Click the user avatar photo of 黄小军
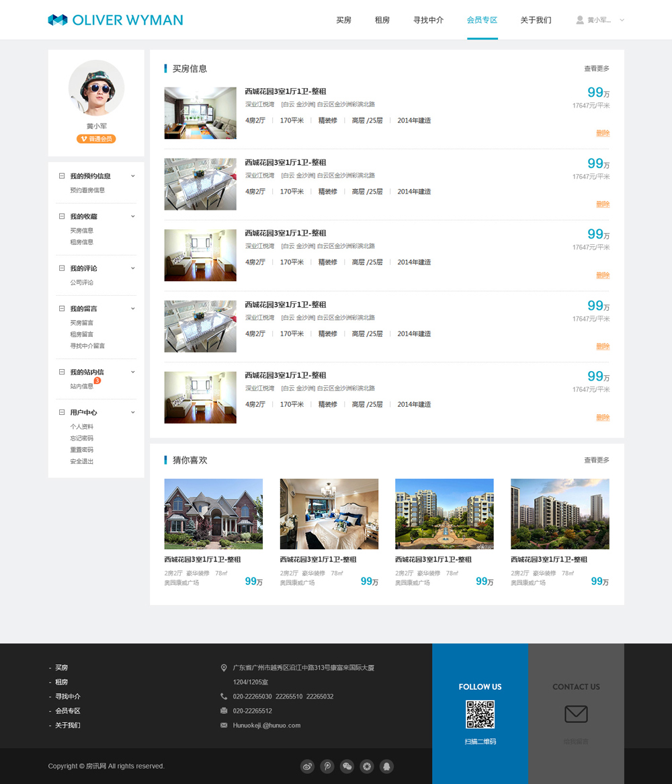This screenshot has height=784, width=672. (96, 88)
